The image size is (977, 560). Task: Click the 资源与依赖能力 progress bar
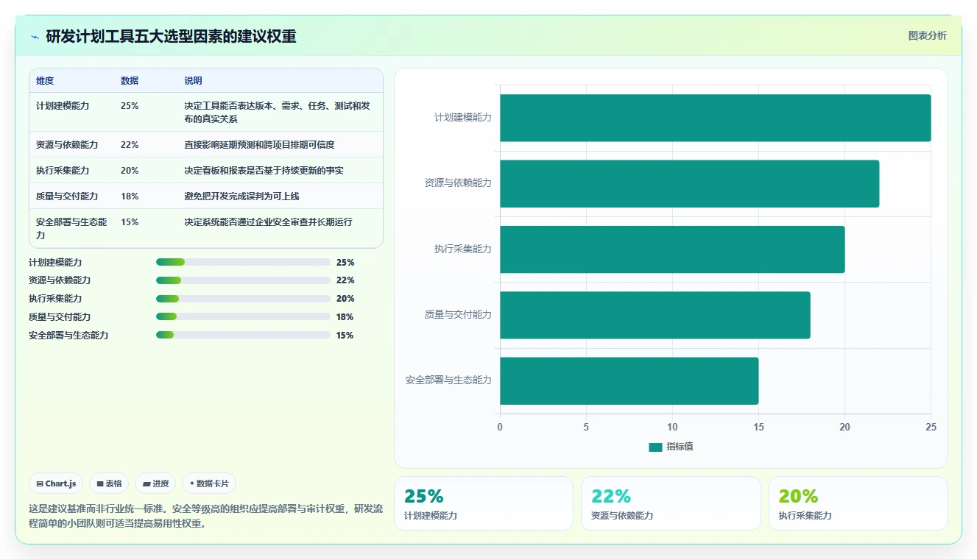[243, 280]
